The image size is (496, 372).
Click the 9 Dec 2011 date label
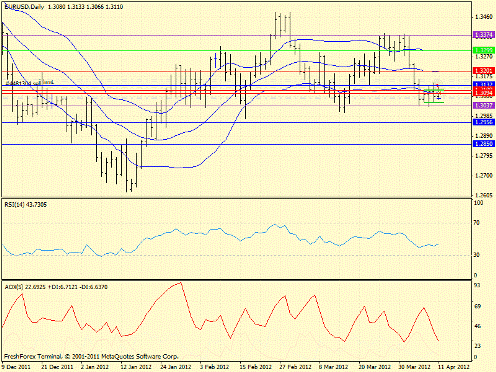pyautogui.click(x=16, y=367)
